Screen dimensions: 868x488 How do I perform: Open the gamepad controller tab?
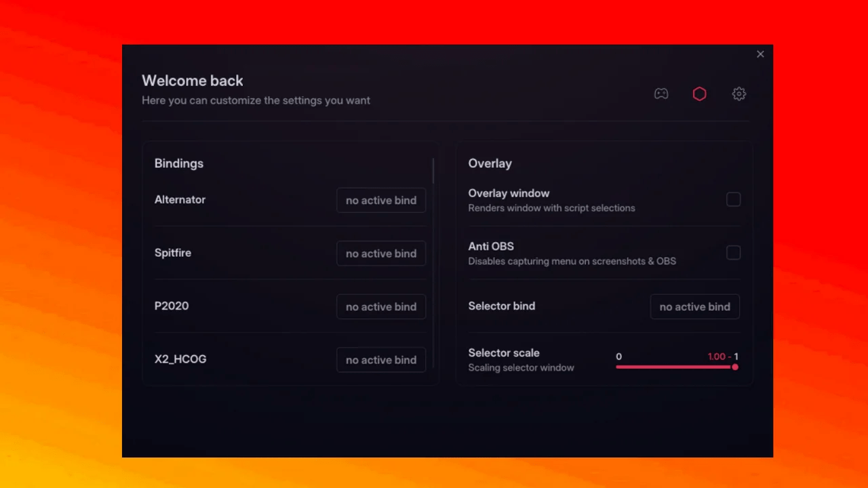pyautogui.click(x=661, y=94)
